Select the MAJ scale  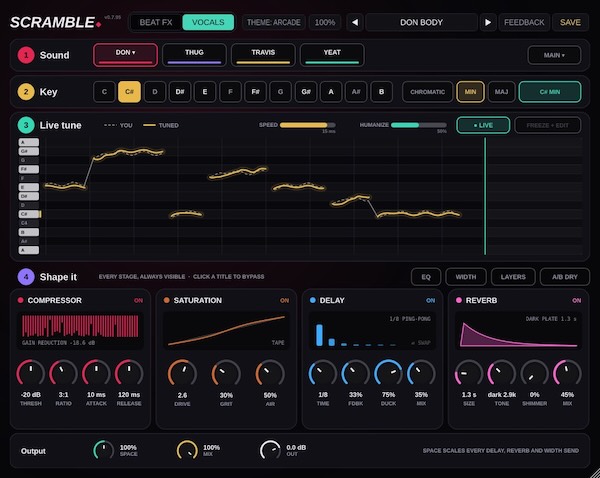[x=501, y=92]
